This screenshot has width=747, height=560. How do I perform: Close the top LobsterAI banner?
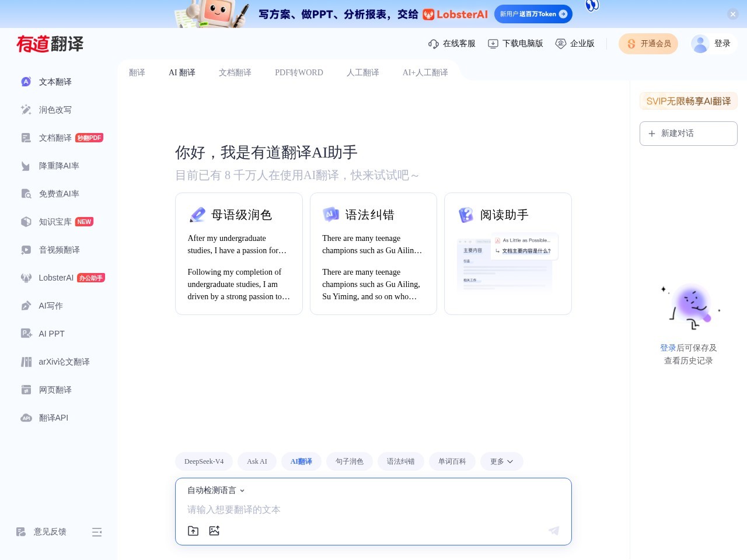(733, 14)
